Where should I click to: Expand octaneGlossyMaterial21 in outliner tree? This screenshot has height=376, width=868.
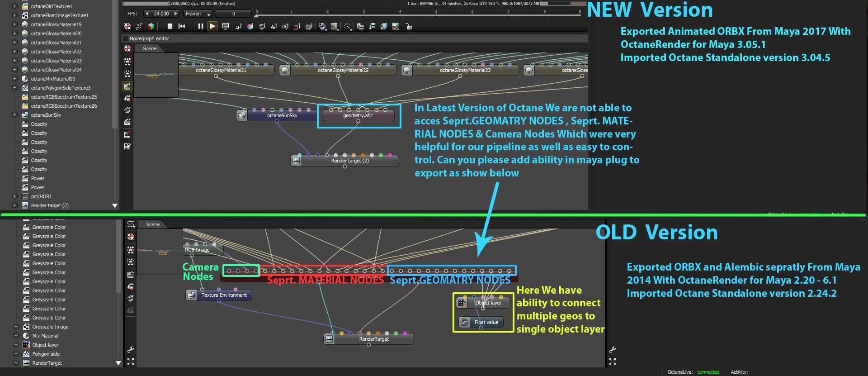pos(14,43)
